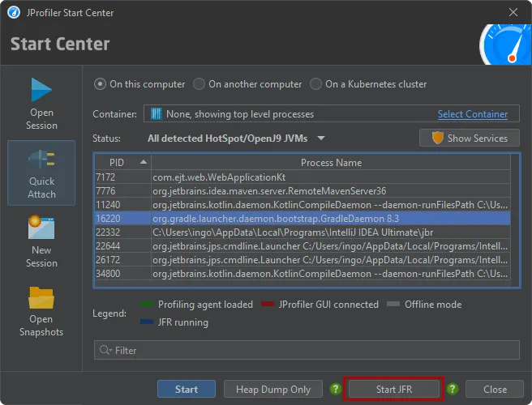This screenshot has width=532, height=405.
Task: Click the container icon in Container field
Action: pos(156,114)
